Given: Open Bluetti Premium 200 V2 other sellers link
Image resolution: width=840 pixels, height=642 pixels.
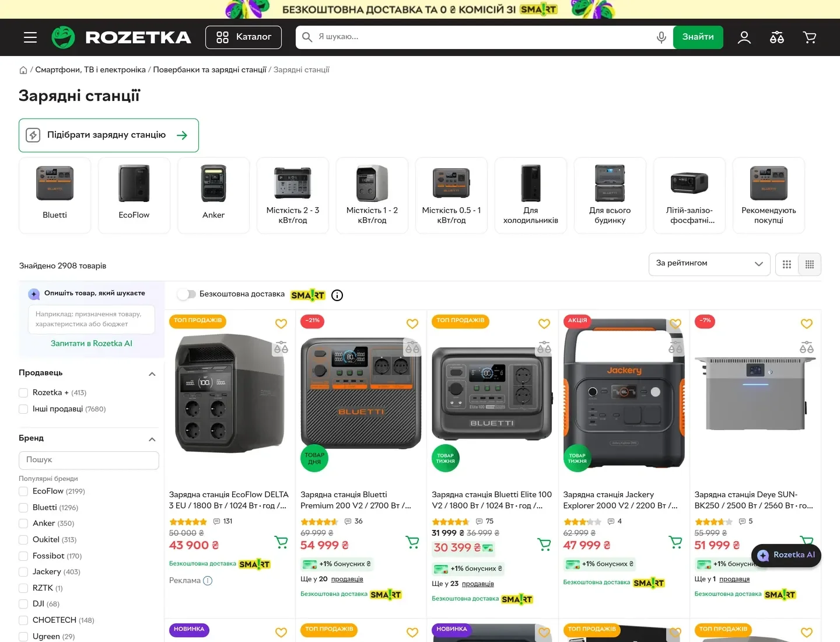Looking at the screenshot, I should pyautogui.click(x=347, y=579).
